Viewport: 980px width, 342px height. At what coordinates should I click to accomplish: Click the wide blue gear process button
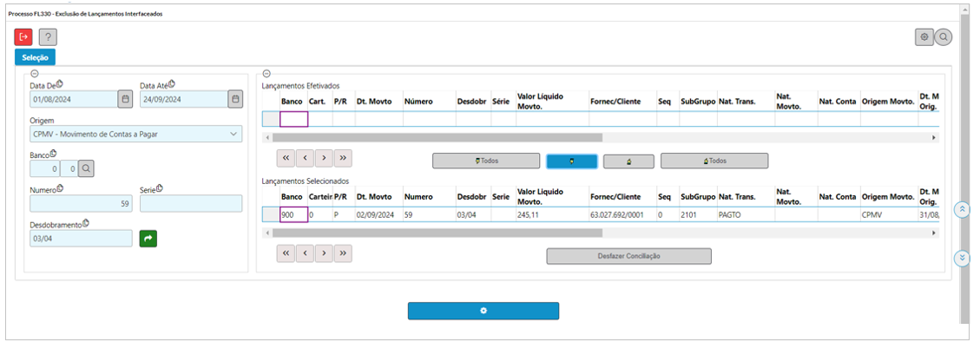tap(483, 311)
